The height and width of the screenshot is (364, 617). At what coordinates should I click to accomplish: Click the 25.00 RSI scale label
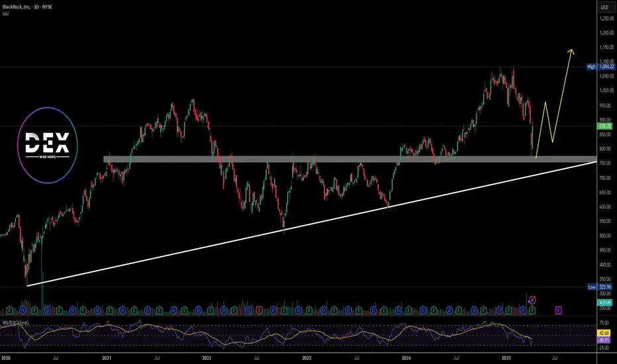point(604,348)
